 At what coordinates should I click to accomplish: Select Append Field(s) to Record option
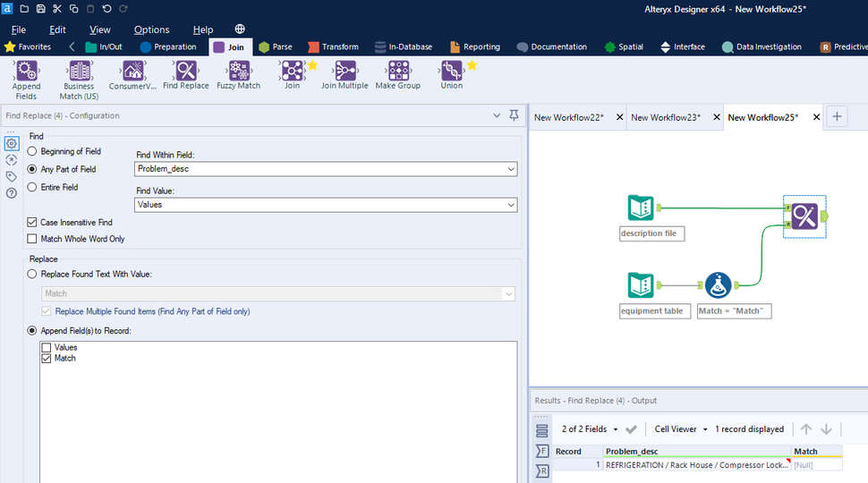click(32, 331)
